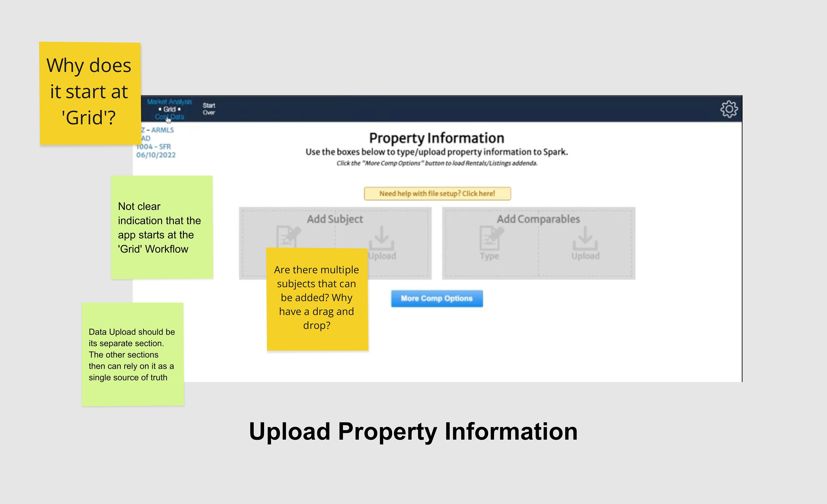Viewport: 827px width, 504px height.
Task: Open the file setup help banner
Action: 437,193
